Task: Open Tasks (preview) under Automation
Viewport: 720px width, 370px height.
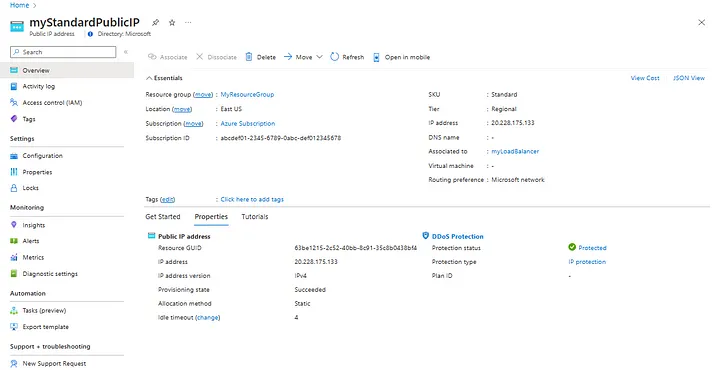Action: coord(44,311)
